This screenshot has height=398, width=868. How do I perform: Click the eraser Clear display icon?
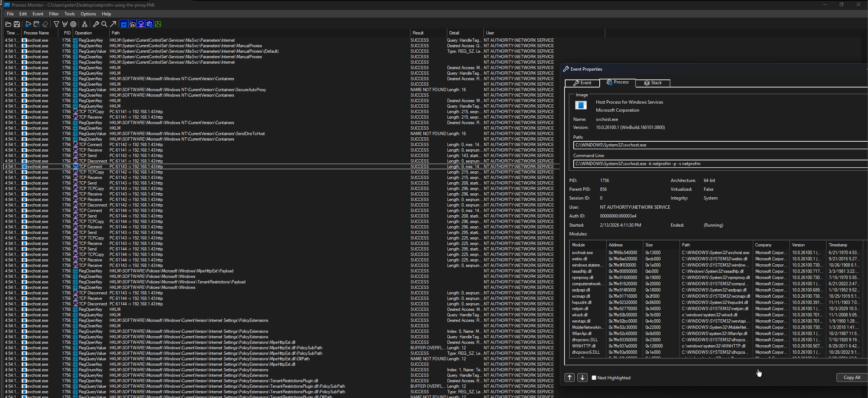pyautogui.click(x=45, y=24)
